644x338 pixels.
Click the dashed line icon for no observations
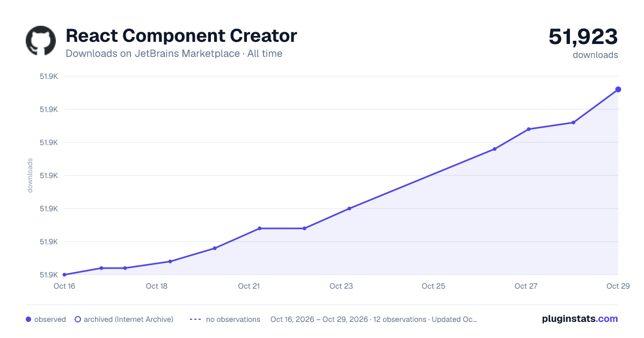195,319
